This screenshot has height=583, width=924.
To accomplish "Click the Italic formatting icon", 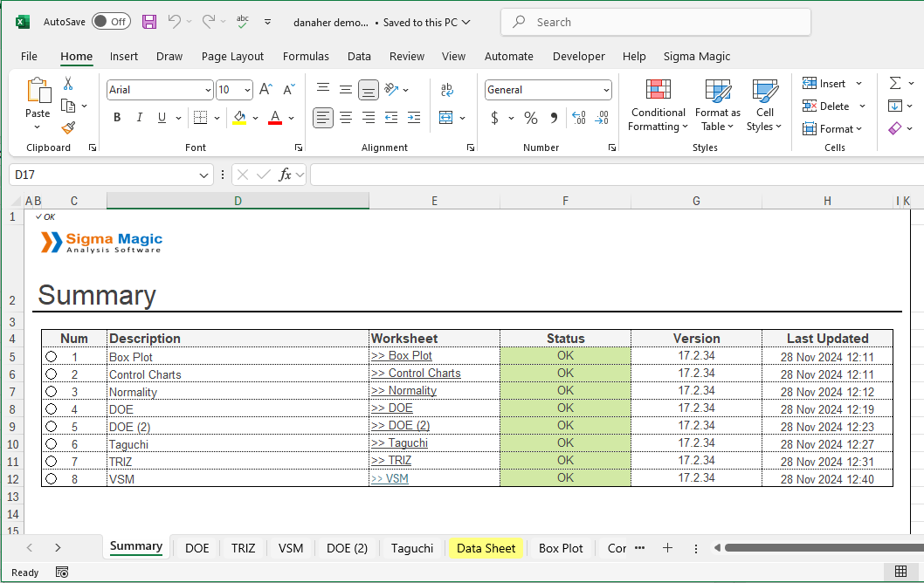I will (x=139, y=118).
